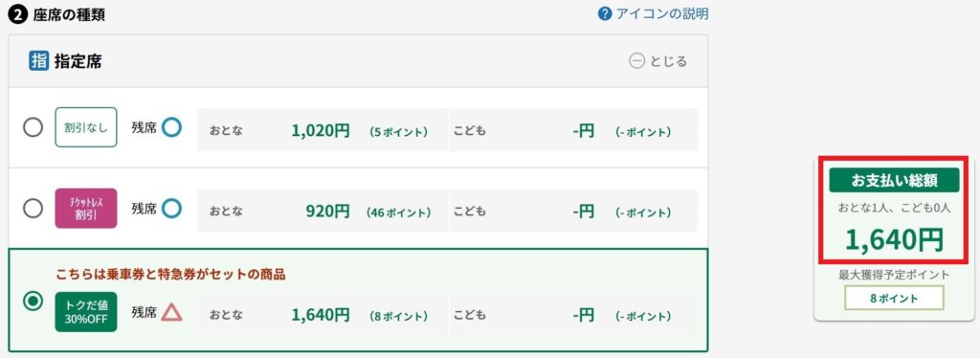
Task: Click the お支払い総額 green header
Action: point(894,180)
